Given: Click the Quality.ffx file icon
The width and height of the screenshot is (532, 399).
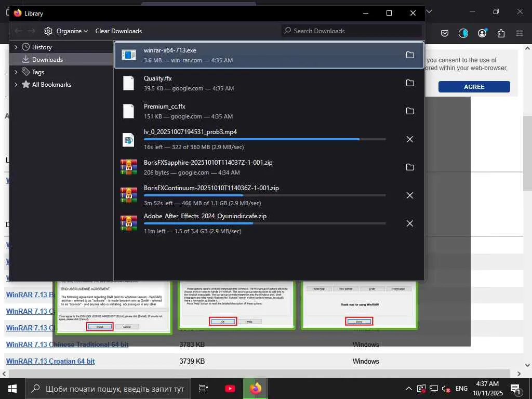Looking at the screenshot, I should point(129,83).
